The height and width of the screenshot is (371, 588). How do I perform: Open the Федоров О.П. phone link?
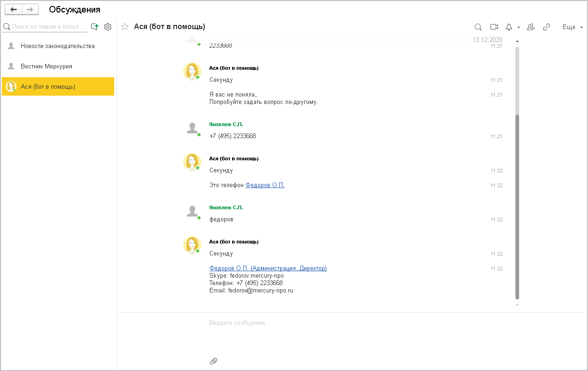point(265,185)
